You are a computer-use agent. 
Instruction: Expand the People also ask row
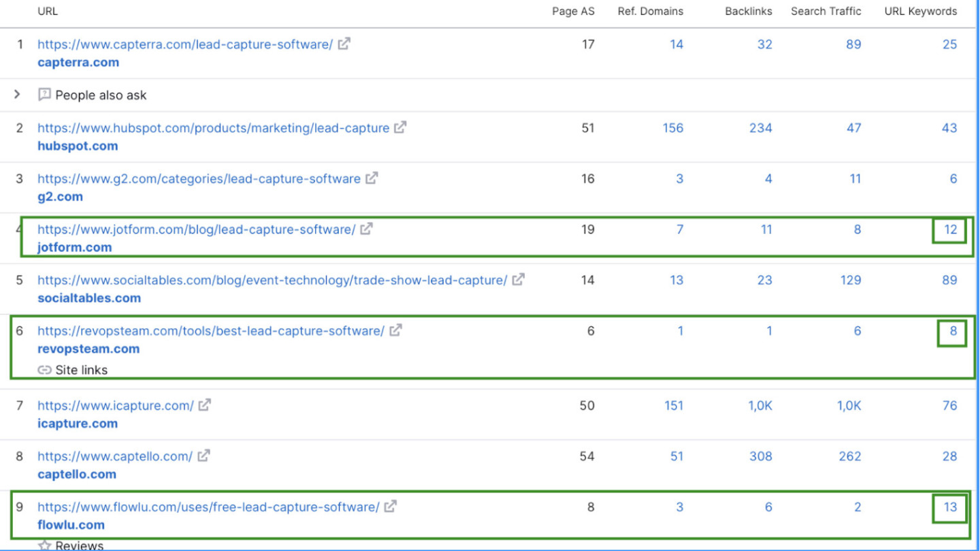(17, 95)
